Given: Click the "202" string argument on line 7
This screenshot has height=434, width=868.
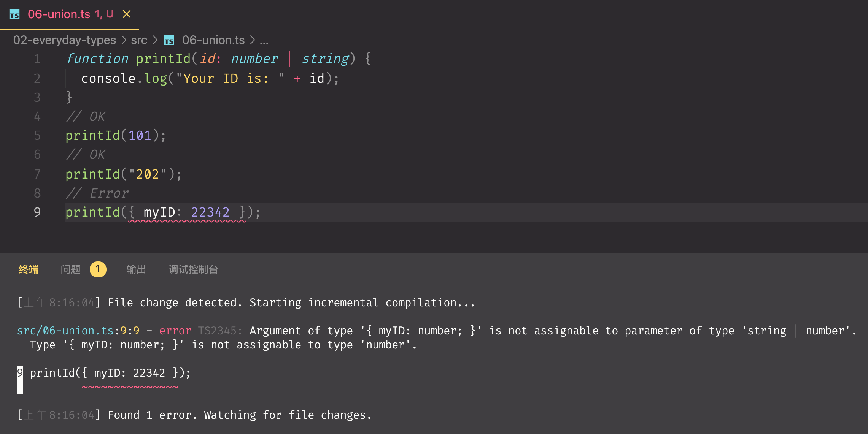Looking at the screenshot, I should click(148, 174).
